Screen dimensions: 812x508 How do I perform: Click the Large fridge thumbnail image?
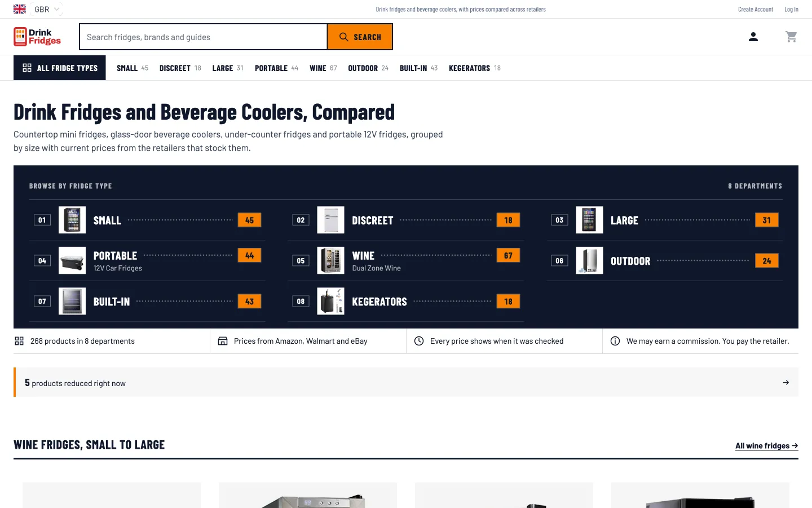[x=589, y=220]
